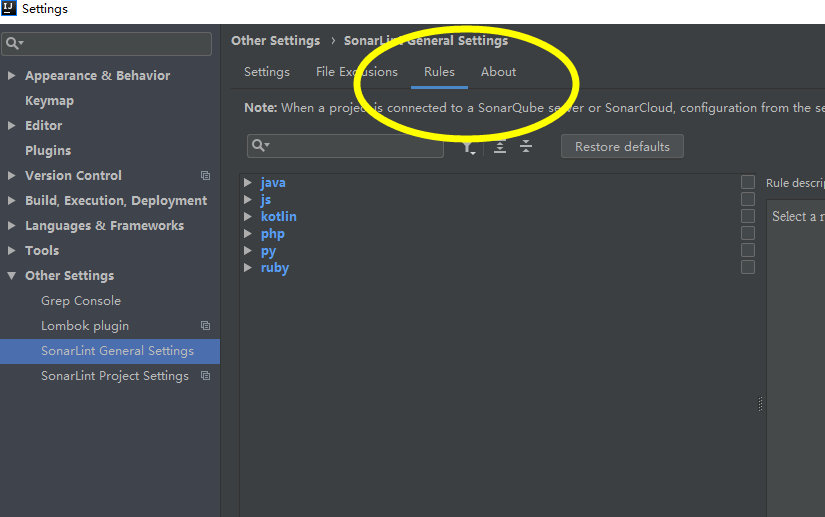The width and height of the screenshot is (825, 517).
Task: Click project-level icon beside SonarLint Project Settings
Action: click(x=206, y=376)
